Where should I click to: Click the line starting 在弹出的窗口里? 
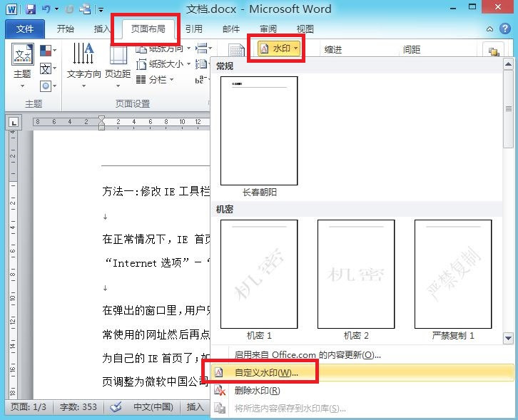coord(156,310)
